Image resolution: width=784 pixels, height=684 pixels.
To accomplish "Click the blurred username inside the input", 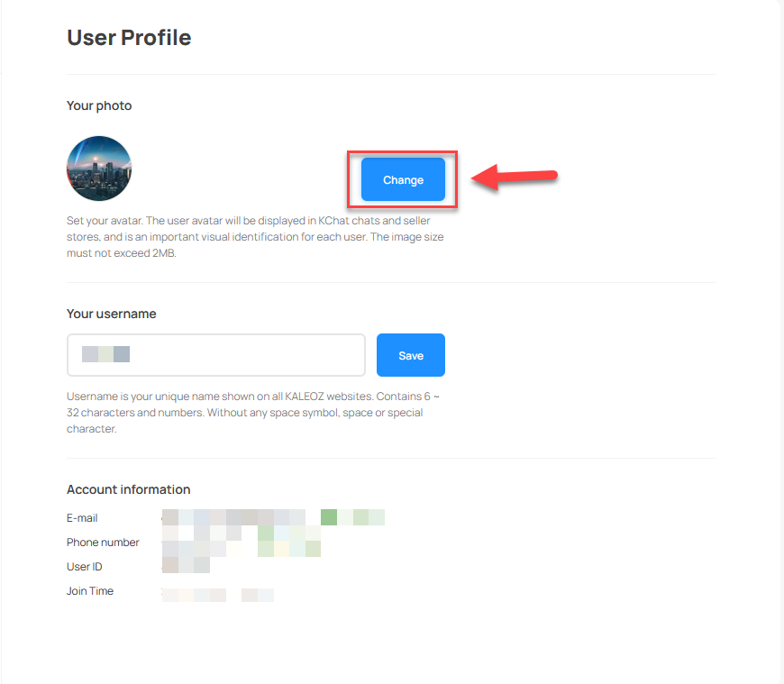I will tap(106, 354).
